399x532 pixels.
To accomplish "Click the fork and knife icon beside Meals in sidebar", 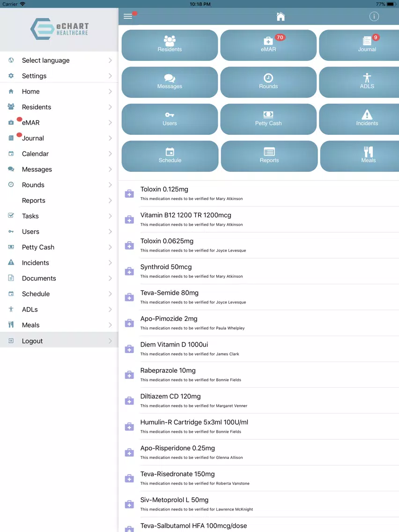I will pos(11,325).
